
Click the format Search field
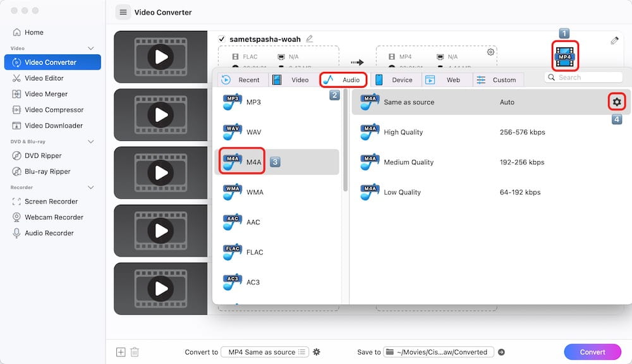point(583,77)
